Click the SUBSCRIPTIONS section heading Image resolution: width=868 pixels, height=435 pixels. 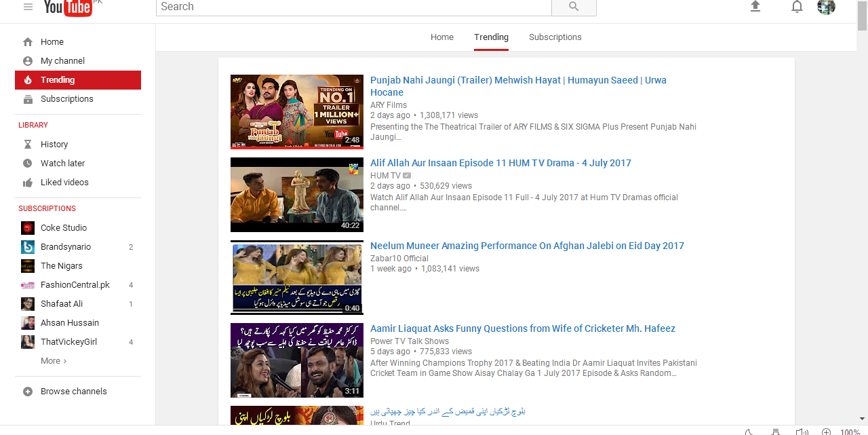(47, 209)
